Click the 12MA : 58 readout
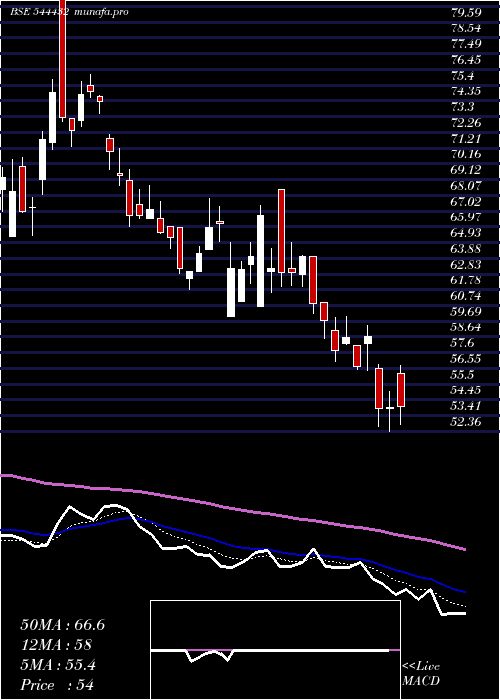 pos(56,645)
